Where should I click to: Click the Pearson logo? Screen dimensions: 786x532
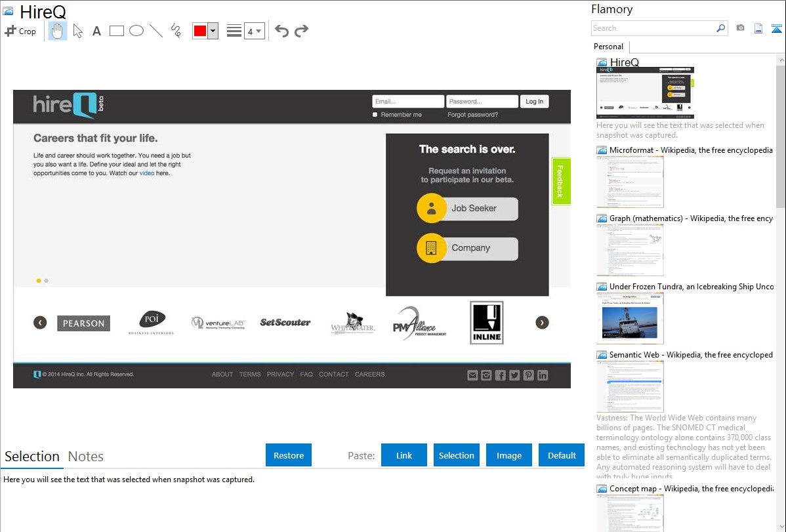(84, 323)
